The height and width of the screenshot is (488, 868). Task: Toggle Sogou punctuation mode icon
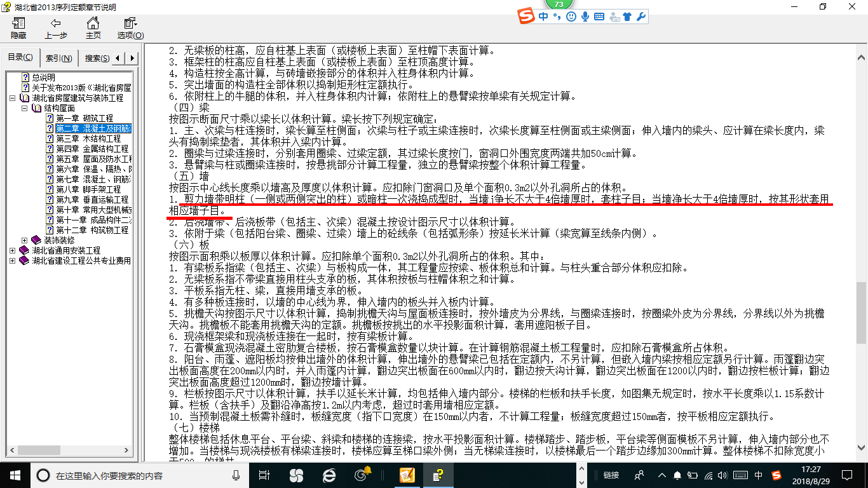[x=557, y=17]
